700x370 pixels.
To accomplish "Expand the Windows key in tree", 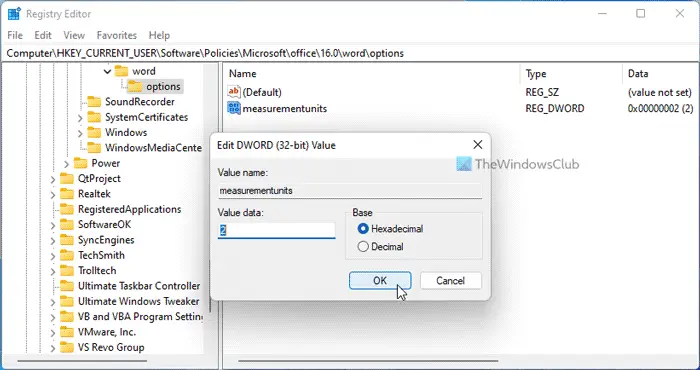I will [x=80, y=133].
